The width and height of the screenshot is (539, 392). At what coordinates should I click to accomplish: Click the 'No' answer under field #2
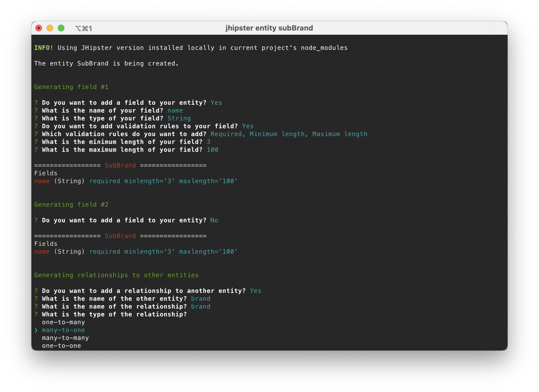[214, 220]
